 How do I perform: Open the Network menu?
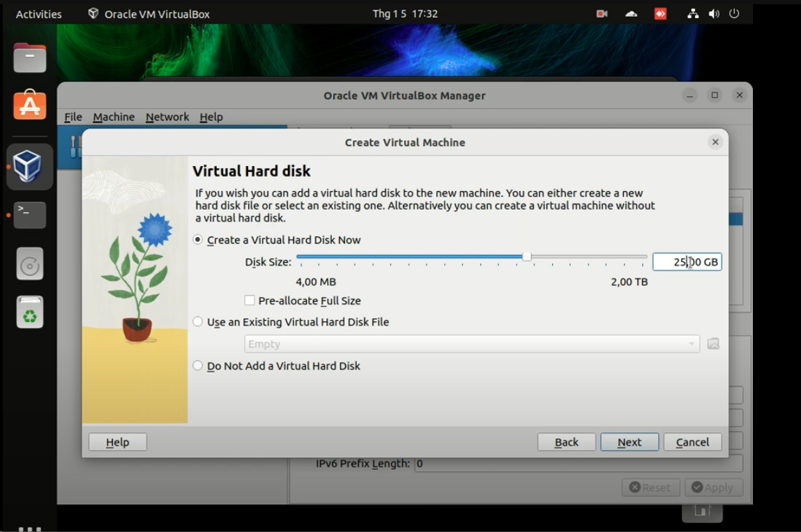point(167,116)
